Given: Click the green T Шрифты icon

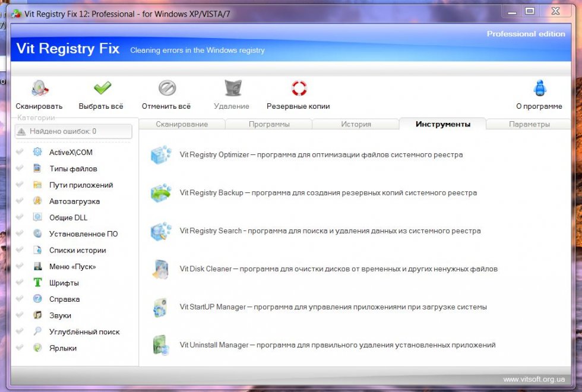Looking at the screenshot, I should [x=37, y=283].
